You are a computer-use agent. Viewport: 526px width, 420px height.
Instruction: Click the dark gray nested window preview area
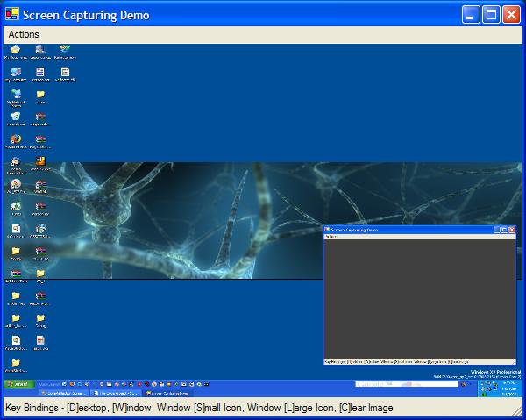coord(420,299)
